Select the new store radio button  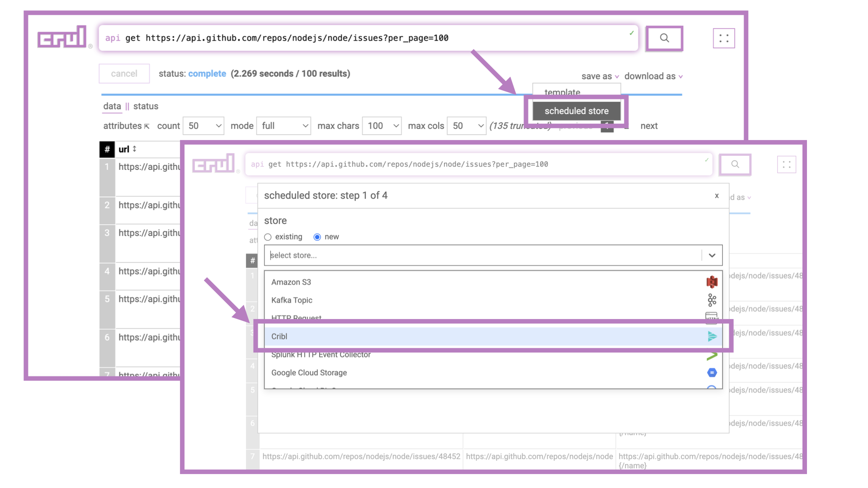pyautogui.click(x=317, y=237)
